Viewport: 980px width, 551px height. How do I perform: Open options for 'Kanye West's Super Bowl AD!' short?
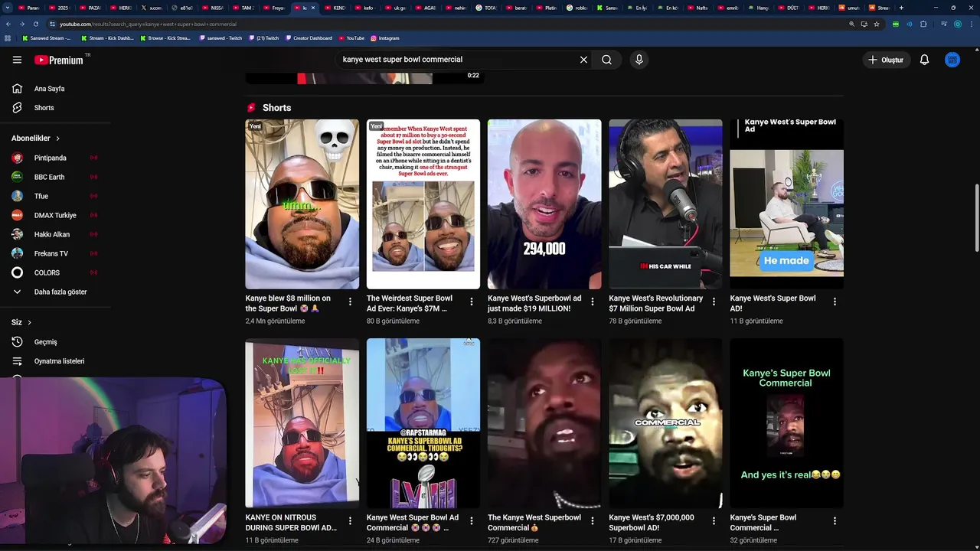835,302
